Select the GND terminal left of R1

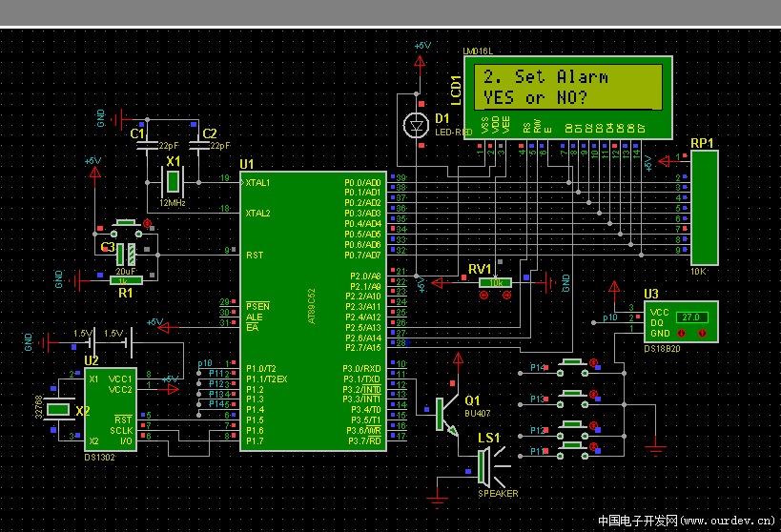point(77,281)
